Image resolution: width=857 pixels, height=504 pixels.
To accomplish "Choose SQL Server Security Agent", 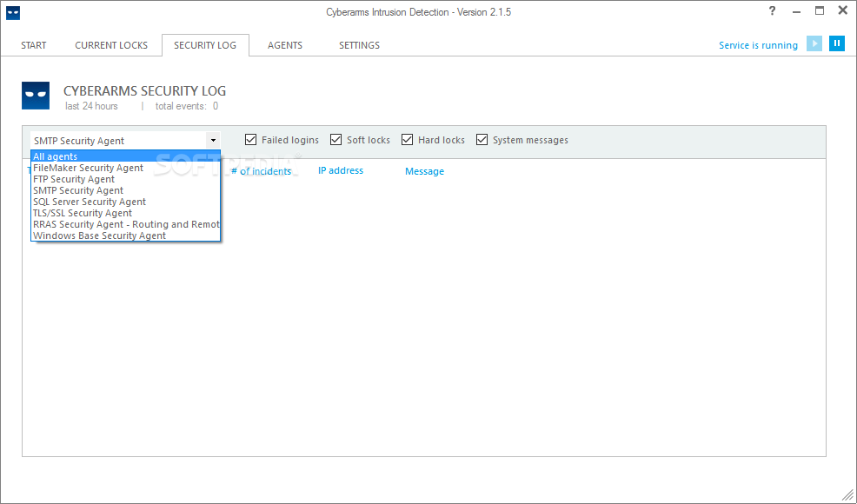I will 126,202.
